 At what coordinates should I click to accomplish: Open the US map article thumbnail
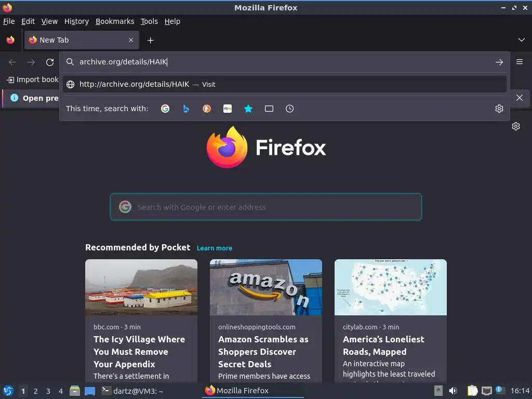coord(391,287)
